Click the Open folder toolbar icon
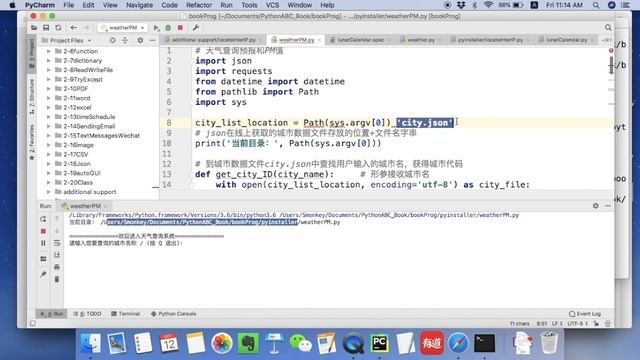 click(x=34, y=28)
